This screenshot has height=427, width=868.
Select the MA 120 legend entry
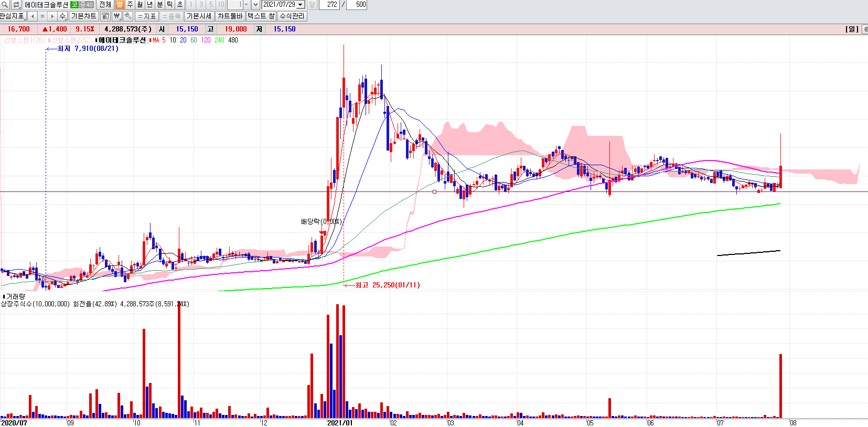206,40
